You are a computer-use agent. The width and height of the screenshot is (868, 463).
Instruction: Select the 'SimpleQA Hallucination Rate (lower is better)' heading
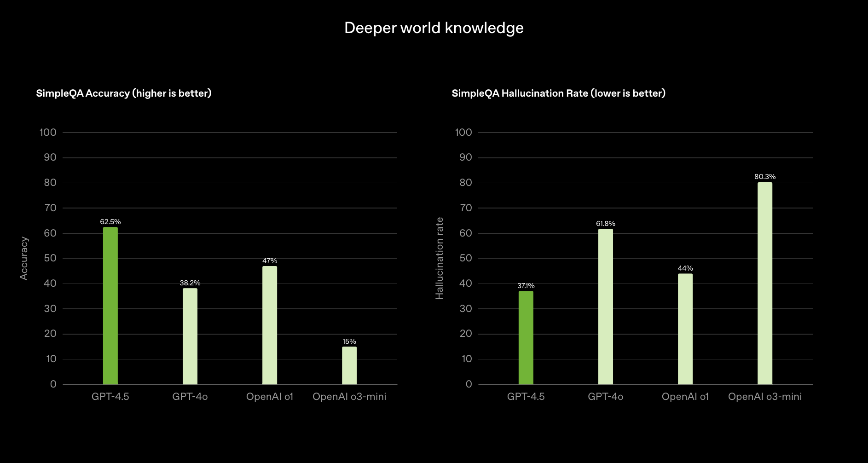[x=559, y=93]
